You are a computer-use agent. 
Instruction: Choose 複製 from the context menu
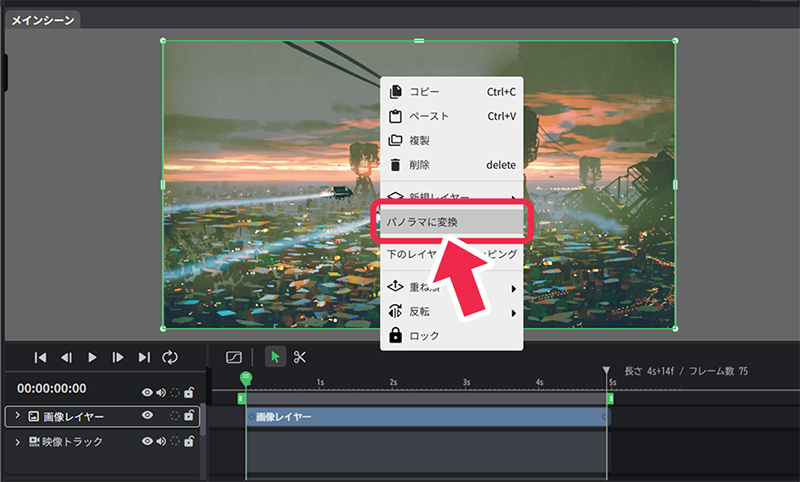point(452,140)
